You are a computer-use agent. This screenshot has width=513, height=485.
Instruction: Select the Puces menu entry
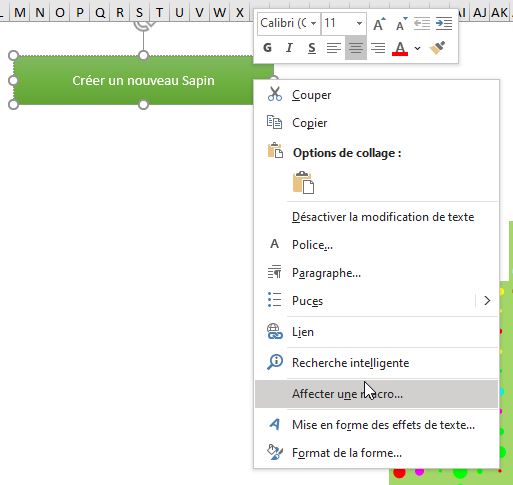tap(377, 301)
